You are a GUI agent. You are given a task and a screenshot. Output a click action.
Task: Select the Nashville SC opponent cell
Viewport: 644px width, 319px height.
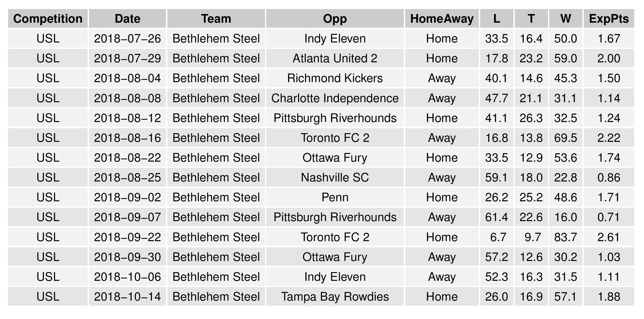pos(335,177)
